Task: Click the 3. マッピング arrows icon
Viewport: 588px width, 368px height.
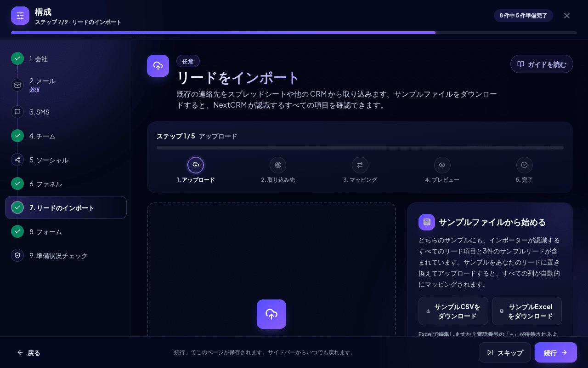Action: pyautogui.click(x=360, y=165)
